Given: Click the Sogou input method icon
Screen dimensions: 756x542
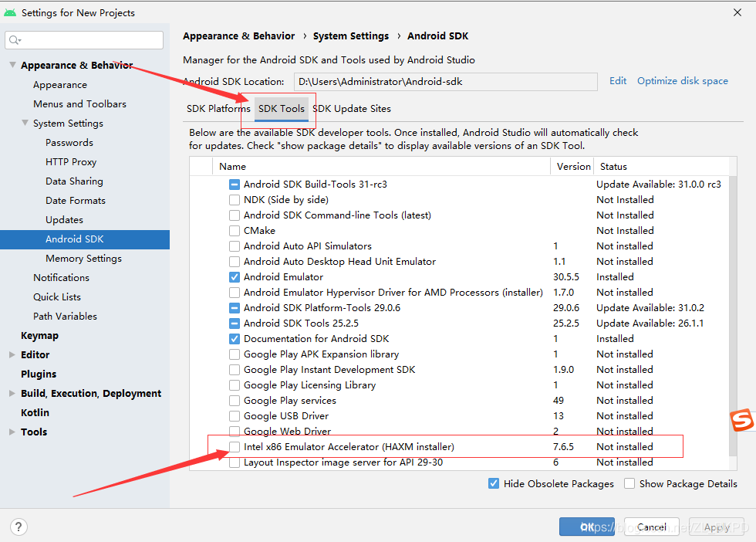Looking at the screenshot, I should coord(741,420).
